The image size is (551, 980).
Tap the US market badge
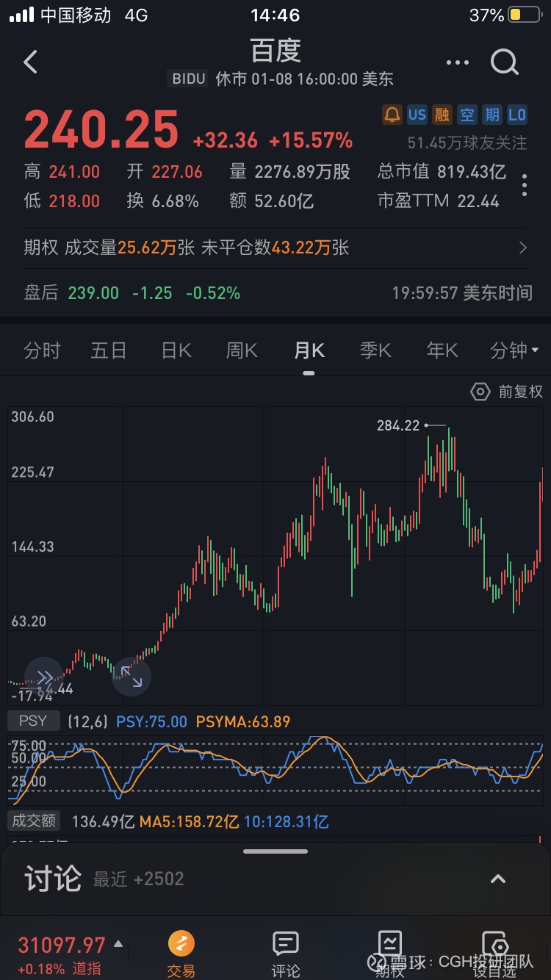(417, 115)
